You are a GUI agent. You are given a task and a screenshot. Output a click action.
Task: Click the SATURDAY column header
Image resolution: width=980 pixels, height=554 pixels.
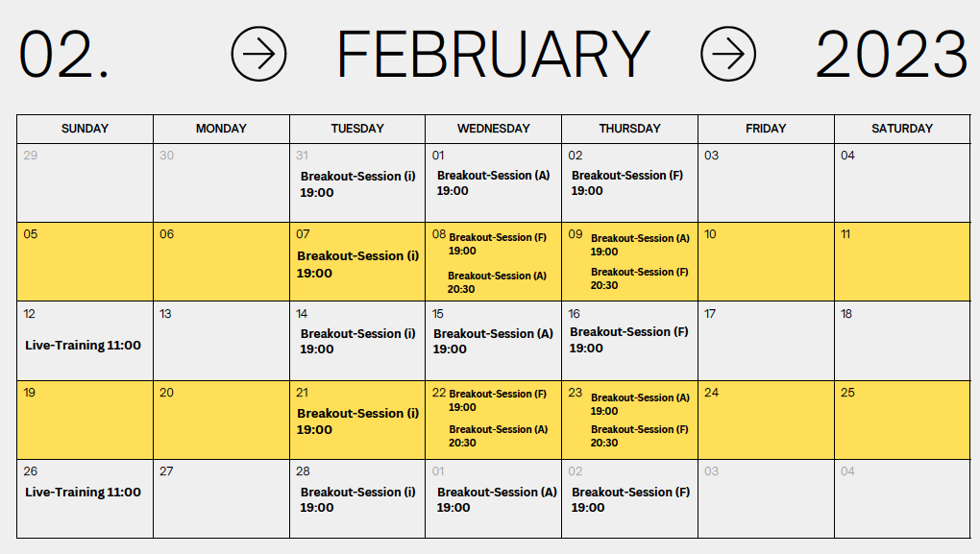tap(902, 129)
